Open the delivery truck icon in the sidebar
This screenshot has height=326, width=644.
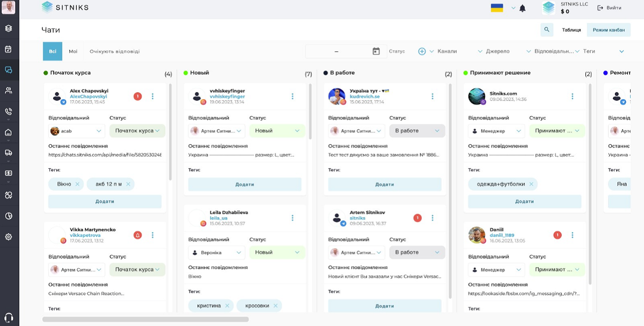pos(9,153)
